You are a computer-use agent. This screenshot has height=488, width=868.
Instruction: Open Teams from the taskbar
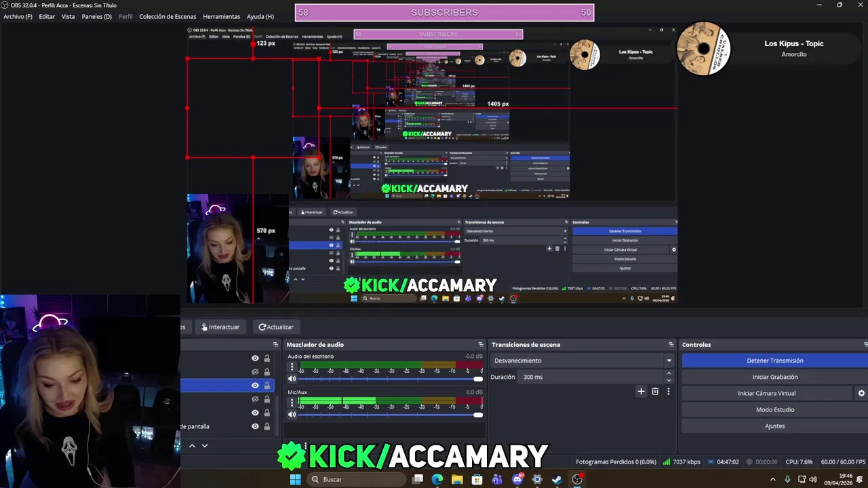click(497, 479)
